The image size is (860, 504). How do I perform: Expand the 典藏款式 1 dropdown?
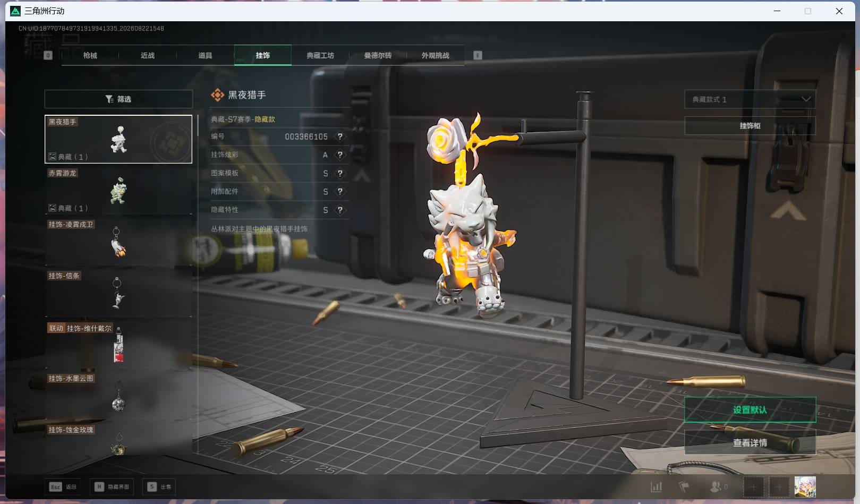(750, 99)
